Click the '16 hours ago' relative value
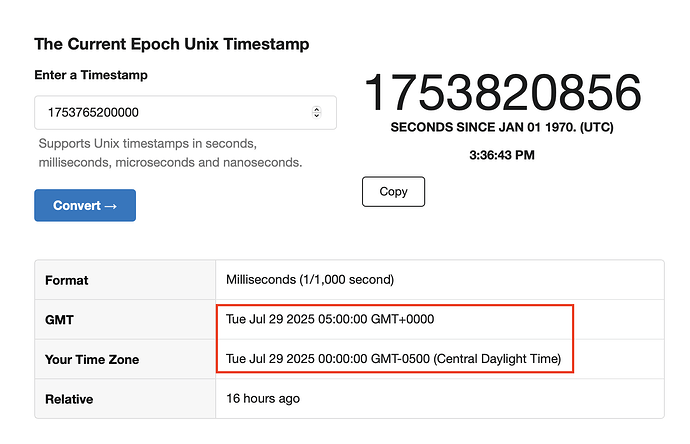This screenshot has width=690, height=444. [x=263, y=399]
